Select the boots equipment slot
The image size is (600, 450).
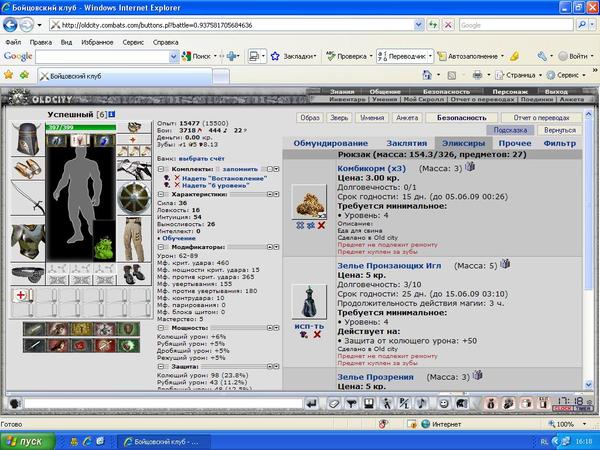[x=134, y=274]
